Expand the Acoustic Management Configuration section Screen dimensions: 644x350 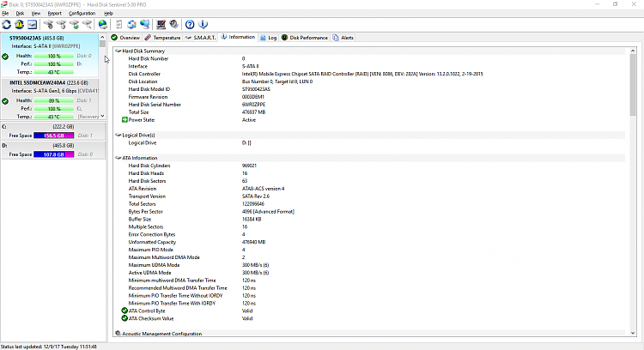click(118, 334)
